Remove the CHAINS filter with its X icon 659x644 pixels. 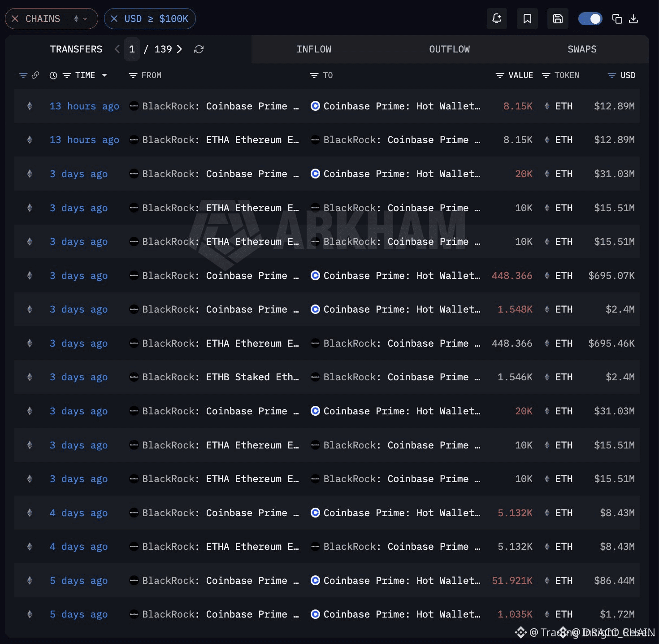click(x=15, y=19)
